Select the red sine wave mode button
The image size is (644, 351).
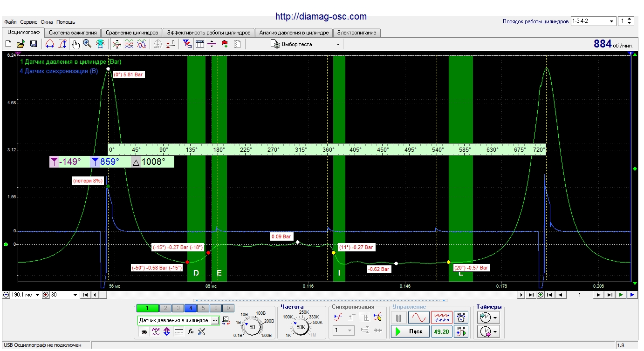(x=418, y=317)
